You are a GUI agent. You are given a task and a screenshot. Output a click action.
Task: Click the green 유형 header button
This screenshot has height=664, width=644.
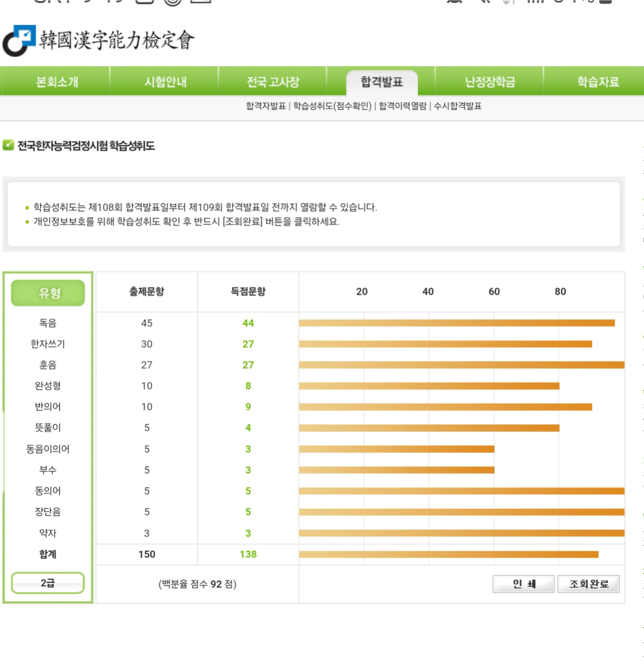48,292
